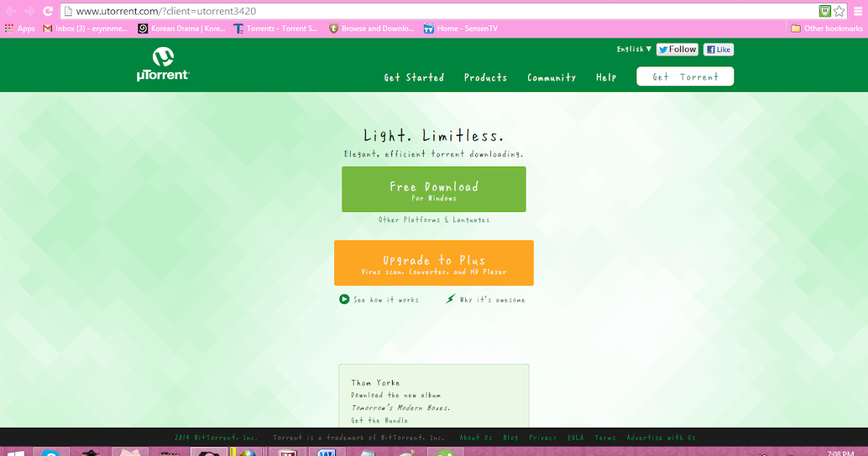868x456 pixels.
Task: Click See how it works link
Action: [x=379, y=300]
